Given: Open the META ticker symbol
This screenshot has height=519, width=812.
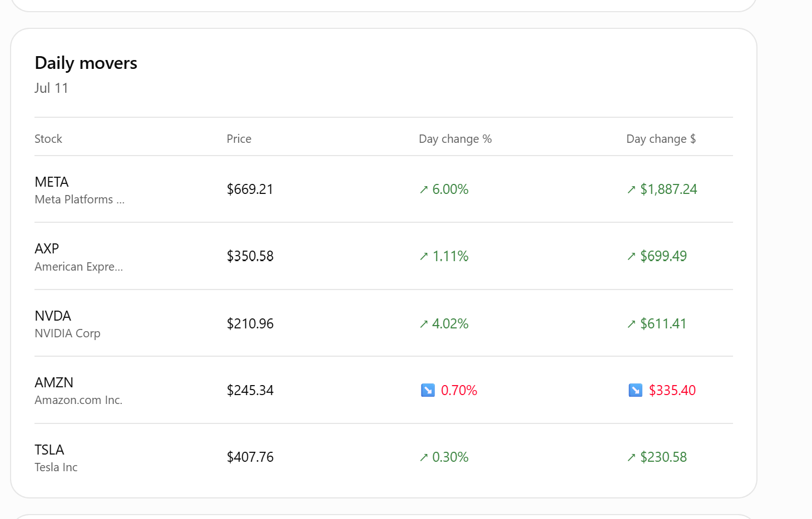Looking at the screenshot, I should tap(52, 182).
